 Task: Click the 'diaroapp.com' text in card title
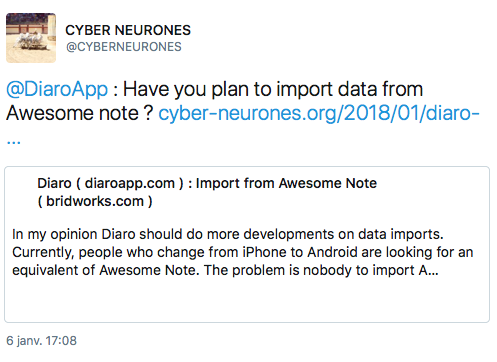tap(130, 183)
